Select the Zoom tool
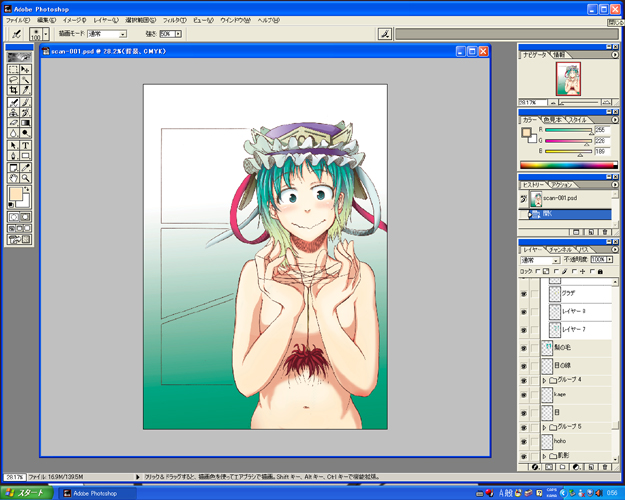This screenshot has height=500, width=625. click(x=25, y=178)
